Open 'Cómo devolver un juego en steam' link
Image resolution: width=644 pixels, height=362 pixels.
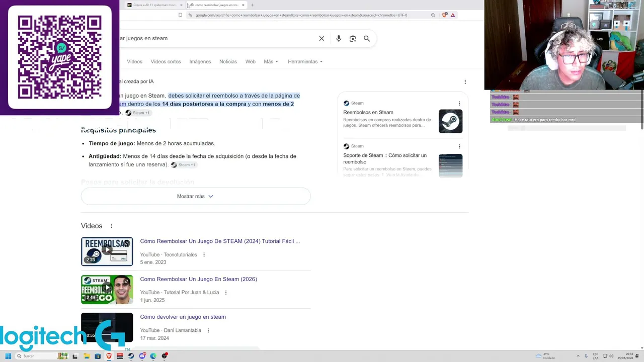(x=183, y=317)
